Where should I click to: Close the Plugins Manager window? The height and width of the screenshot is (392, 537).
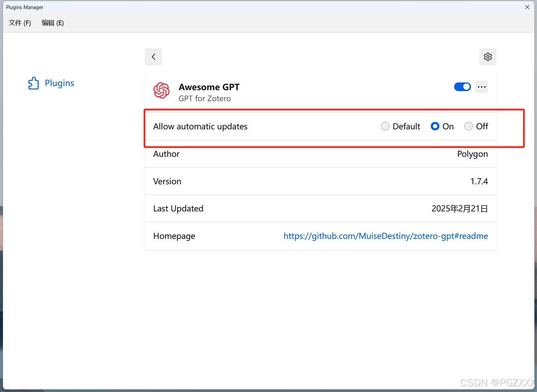coord(527,7)
